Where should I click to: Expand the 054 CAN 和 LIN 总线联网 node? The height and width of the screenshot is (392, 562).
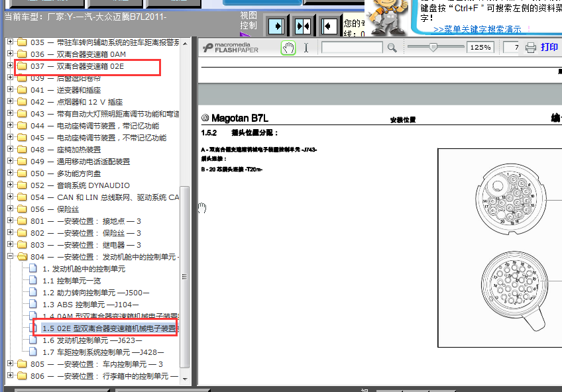tap(10, 197)
